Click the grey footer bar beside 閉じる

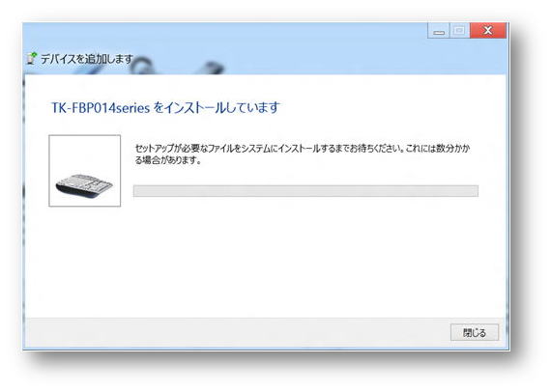pyautogui.click(x=236, y=332)
